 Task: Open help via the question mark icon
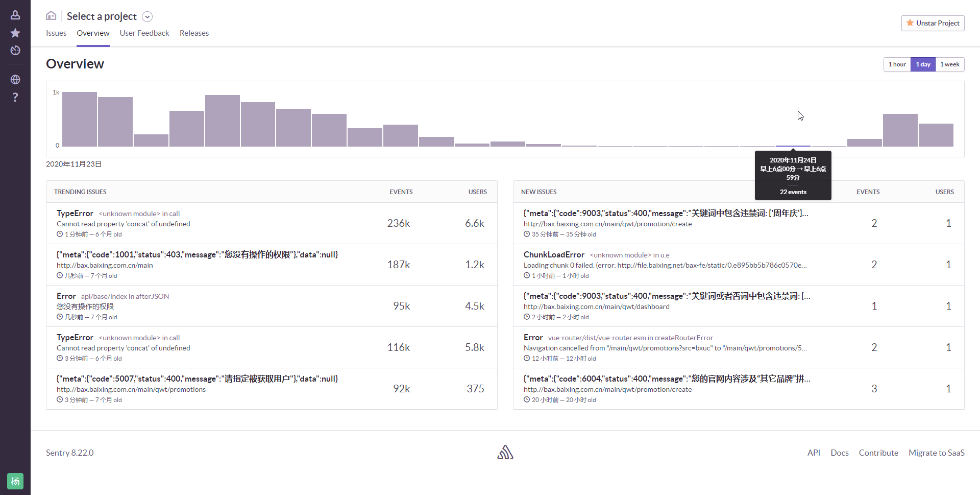tap(15, 97)
